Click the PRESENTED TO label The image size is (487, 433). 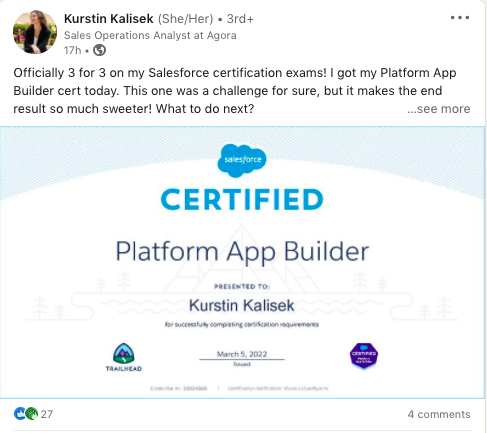tap(242, 286)
